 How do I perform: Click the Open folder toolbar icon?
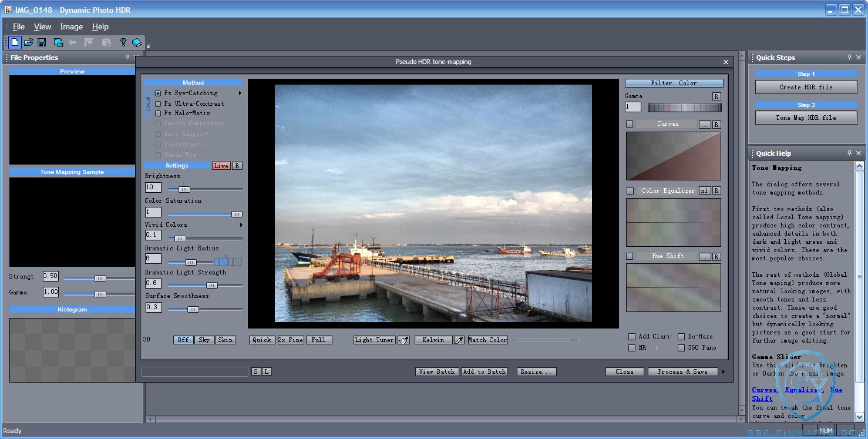coord(28,42)
